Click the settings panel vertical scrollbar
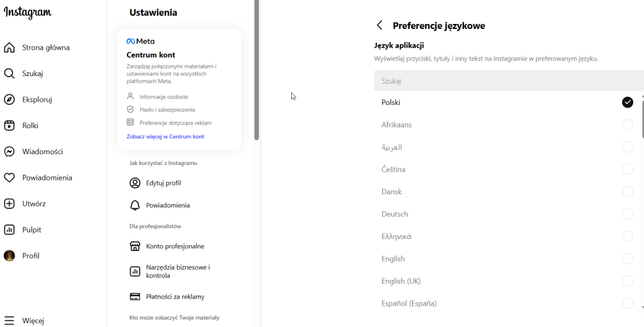This screenshot has height=327, width=644. (257, 69)
